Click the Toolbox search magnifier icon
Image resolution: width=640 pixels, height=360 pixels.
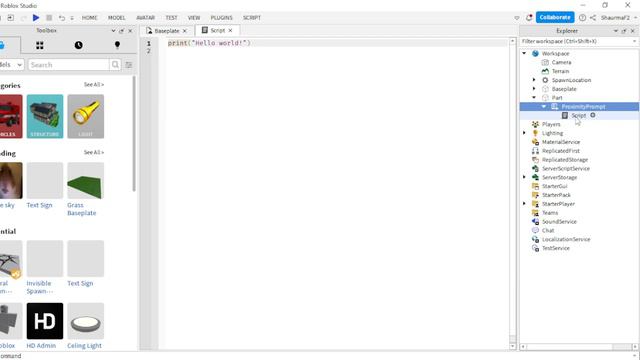(x=115, y=64)
